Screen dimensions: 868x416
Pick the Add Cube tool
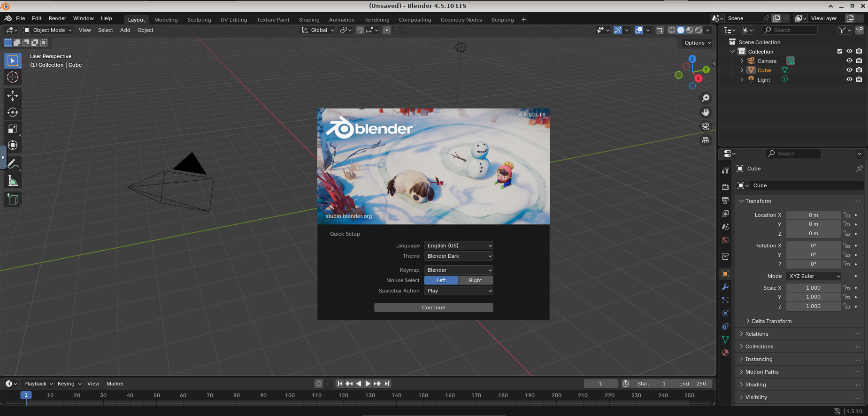point(13,200)
